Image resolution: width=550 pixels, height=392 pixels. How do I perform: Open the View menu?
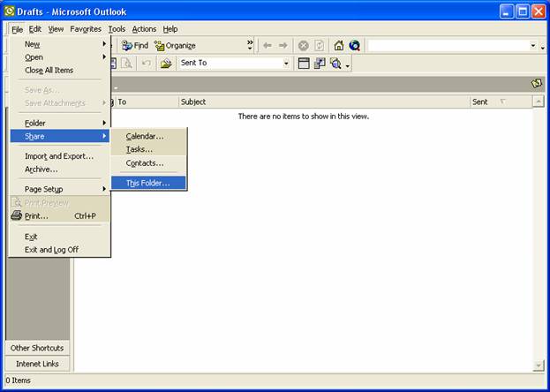56,29
